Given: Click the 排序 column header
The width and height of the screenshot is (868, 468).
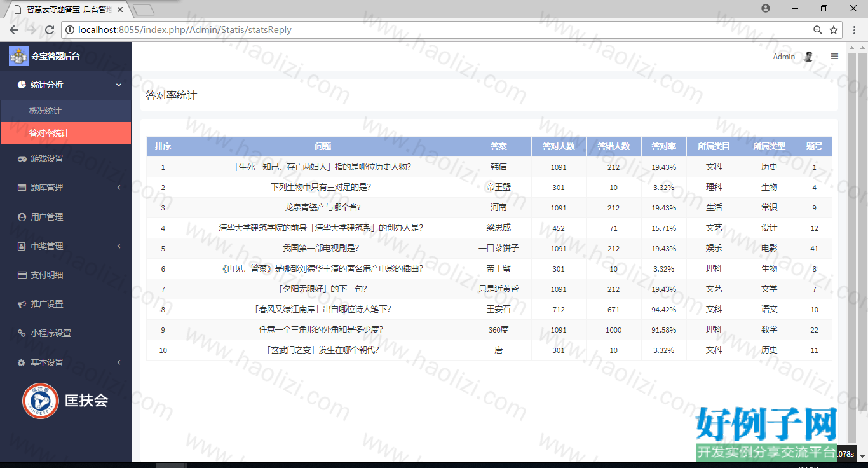Looking at the screenshot, I should (163, 147).
